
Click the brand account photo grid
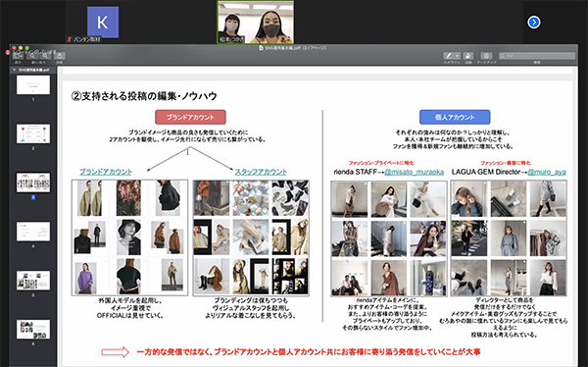[129, 237]
